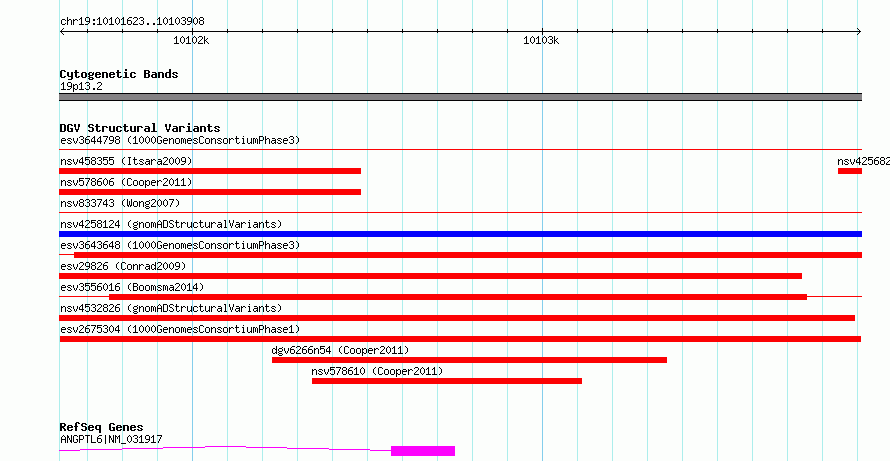Open variant label nsv4258124 (gnomADStructuralVariants)
The width and height of the screenshot is (890, 461).
click(171, 224)
